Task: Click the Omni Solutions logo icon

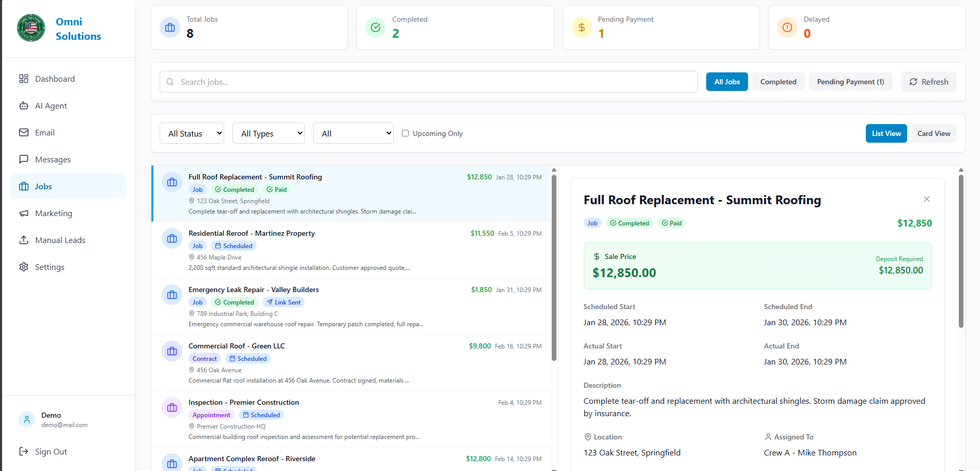Action: [x=31, y=28]
